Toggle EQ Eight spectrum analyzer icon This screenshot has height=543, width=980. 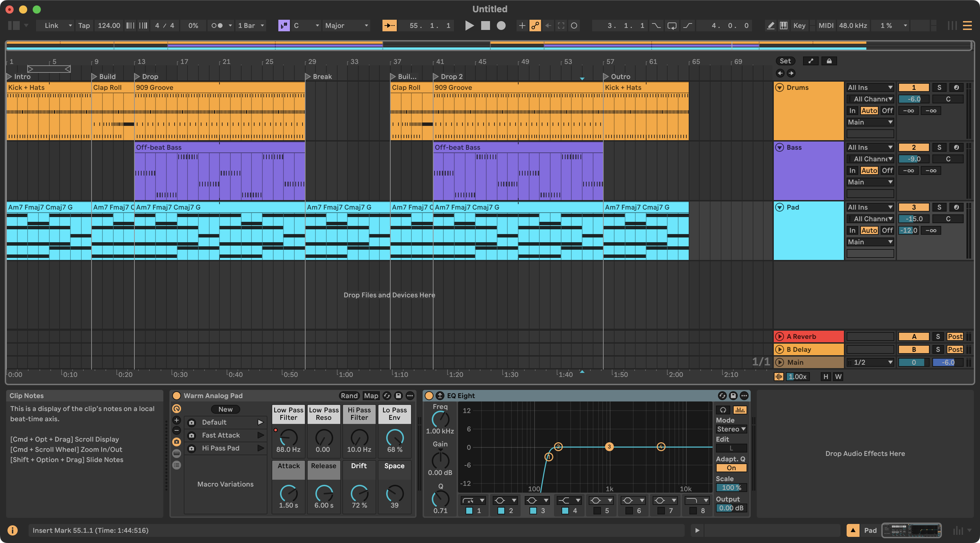pos(739,410)
